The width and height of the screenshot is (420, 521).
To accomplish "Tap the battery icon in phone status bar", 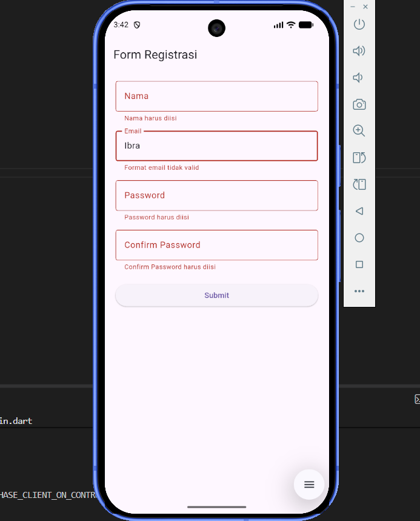I will pyautogui.click(x=306, y=25).
